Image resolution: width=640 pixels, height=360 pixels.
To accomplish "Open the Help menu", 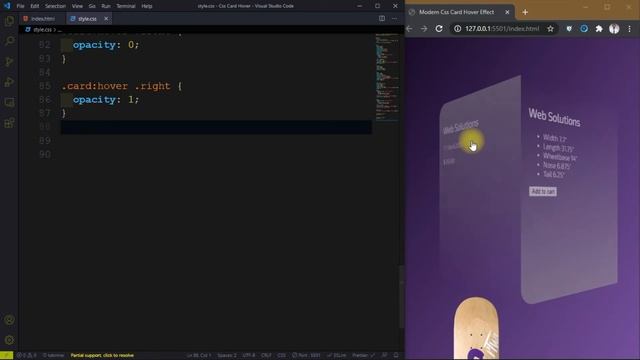I will coord(147,6).
